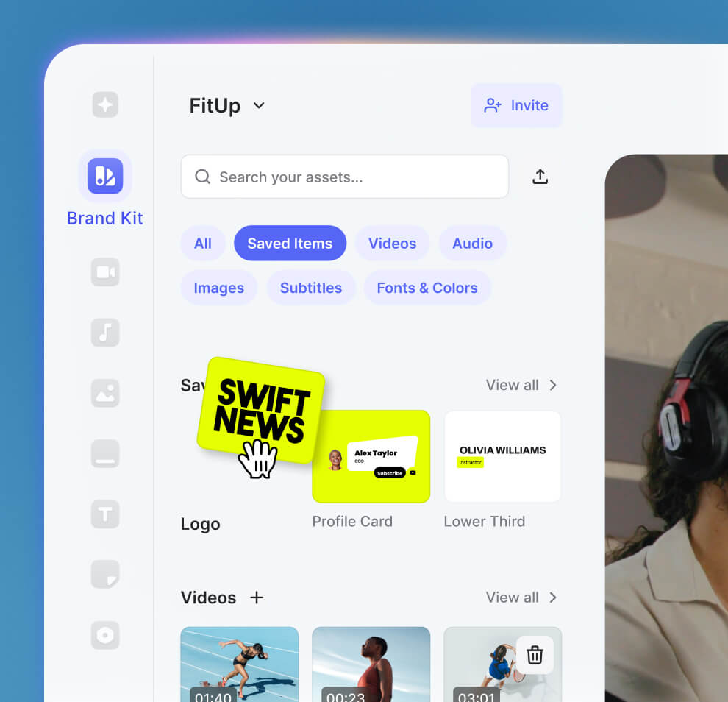Viewport: 728px width, 702px height.
Task: Select the Olivia Williams Lower Third thumbnail
Action: [502, 456]
